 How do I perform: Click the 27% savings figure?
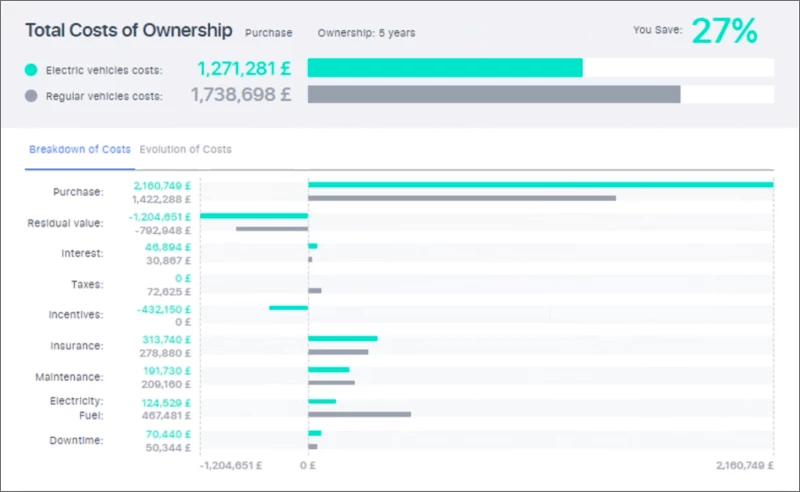pyautogui.click(x=724, y=31)
